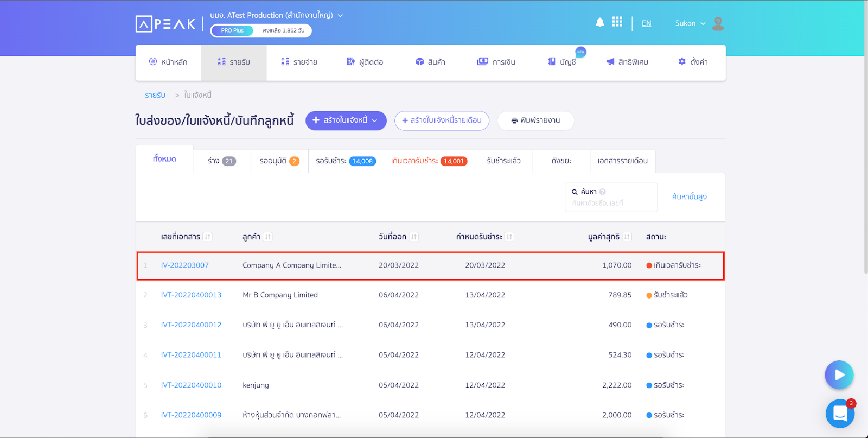Sort by payment due date column
This screenshot has width=868, height=438.
point(509,237)
